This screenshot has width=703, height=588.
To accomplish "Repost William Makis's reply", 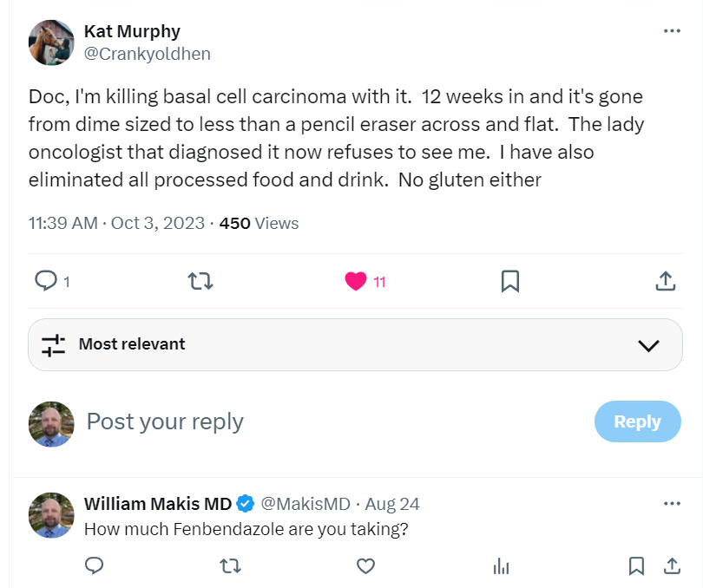I will pos(230,566).
